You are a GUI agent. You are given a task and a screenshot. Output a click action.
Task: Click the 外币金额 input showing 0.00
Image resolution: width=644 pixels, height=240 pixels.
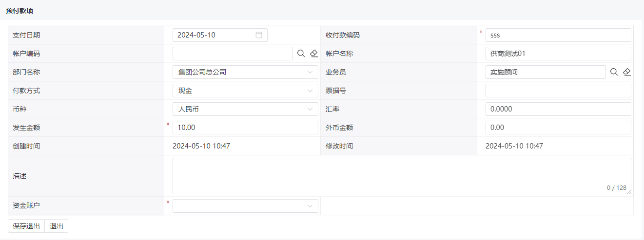click(x=558, y=128)
